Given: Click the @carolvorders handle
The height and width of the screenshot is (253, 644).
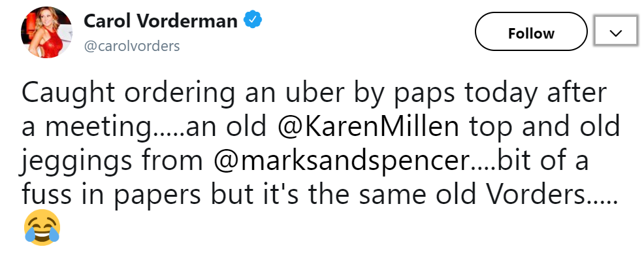Looking at the screenshot, I should point(132,46).
